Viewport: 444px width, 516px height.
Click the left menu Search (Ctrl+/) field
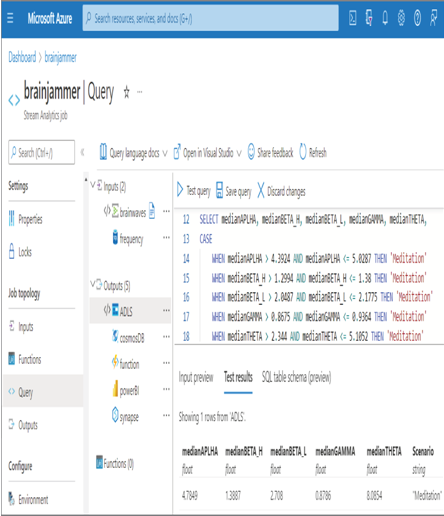pos(41,153)
